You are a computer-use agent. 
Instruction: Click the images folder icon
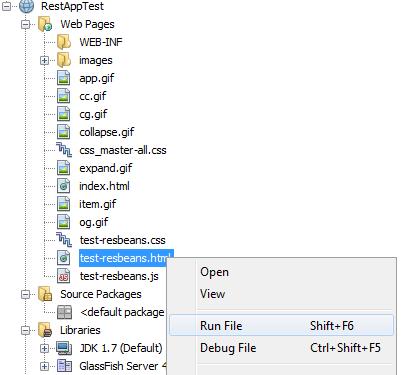(x=64, y=60)
